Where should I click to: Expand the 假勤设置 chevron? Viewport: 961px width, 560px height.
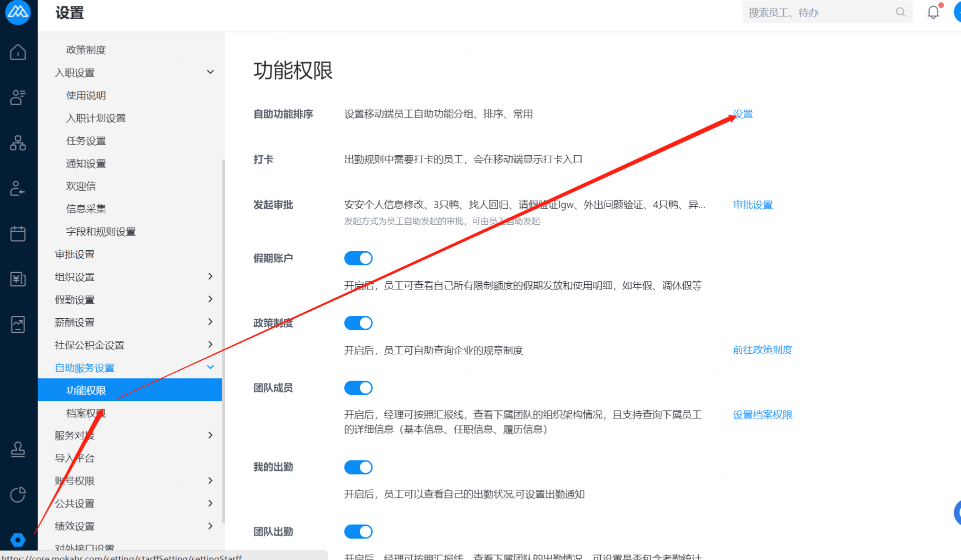click(x=210, y=299)
